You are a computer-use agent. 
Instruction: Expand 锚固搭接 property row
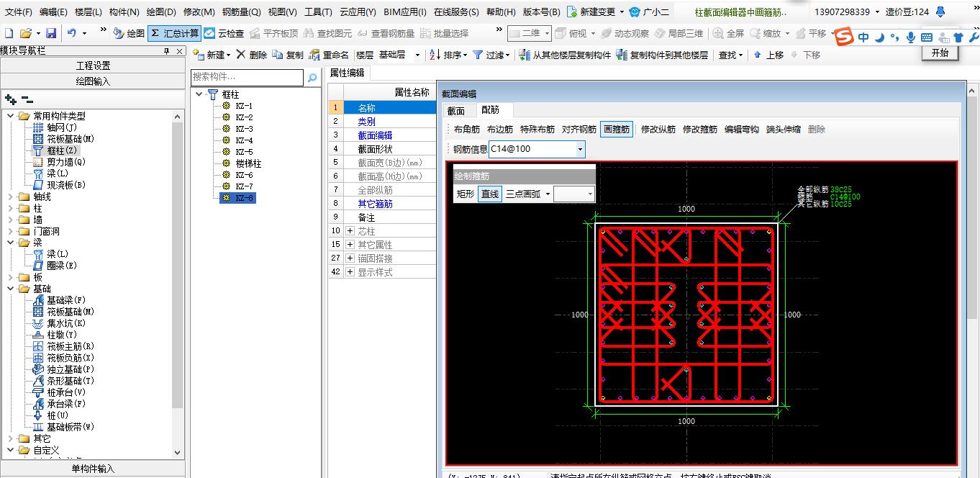[x=350, y=258]
